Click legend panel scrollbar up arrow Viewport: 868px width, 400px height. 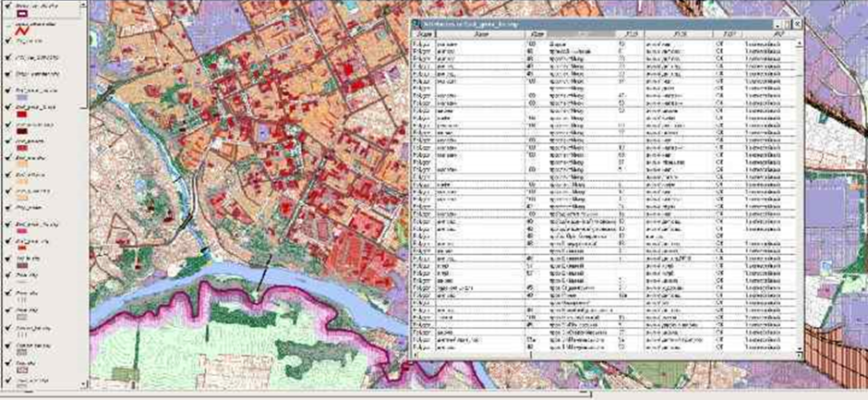tap(83, 5)
